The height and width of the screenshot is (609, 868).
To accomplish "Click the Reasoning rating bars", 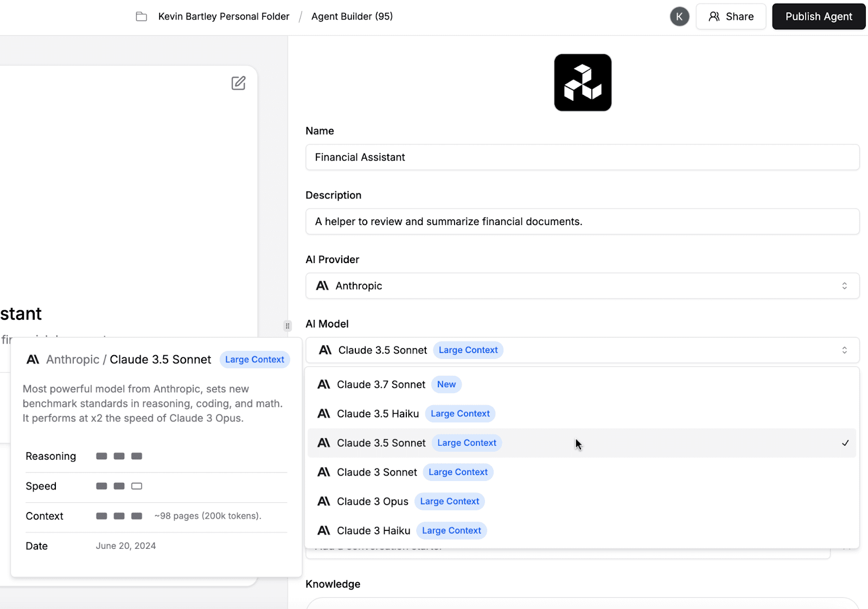I will point(119,456).
